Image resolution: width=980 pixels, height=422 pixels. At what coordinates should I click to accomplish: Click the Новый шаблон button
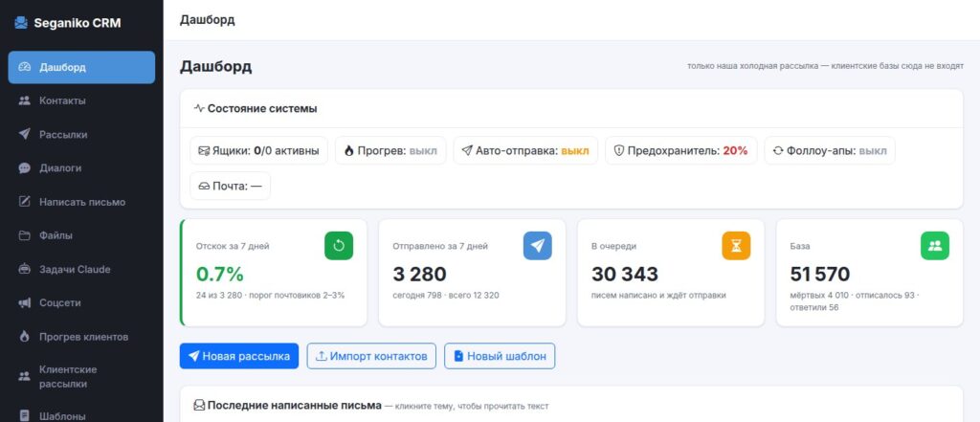tap(500, 356)
